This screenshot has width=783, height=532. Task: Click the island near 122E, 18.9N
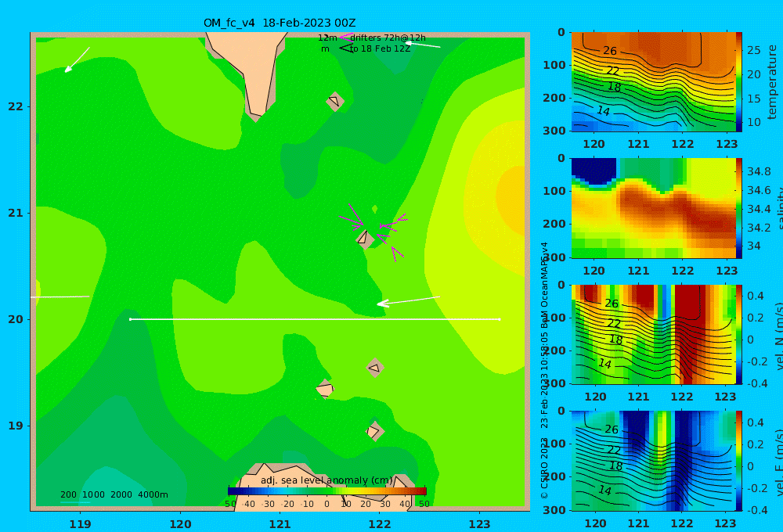tap(374, 431)
